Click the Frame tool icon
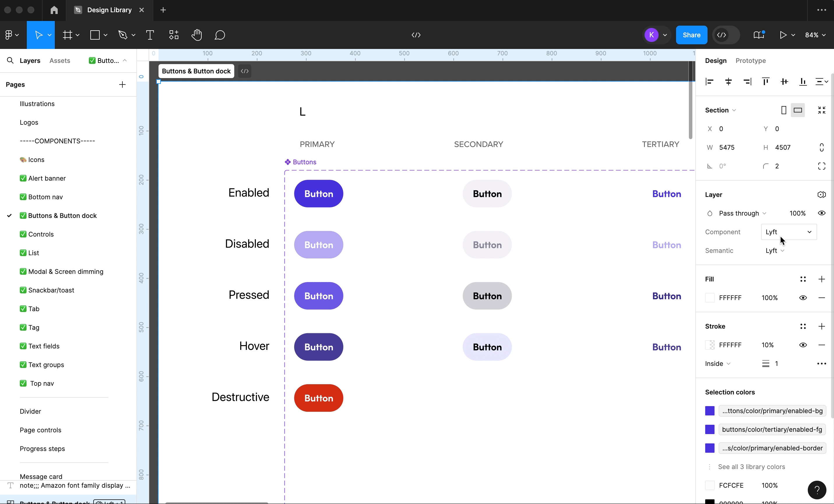The height and width of the screenshot is (504, 834). [68, 35]
